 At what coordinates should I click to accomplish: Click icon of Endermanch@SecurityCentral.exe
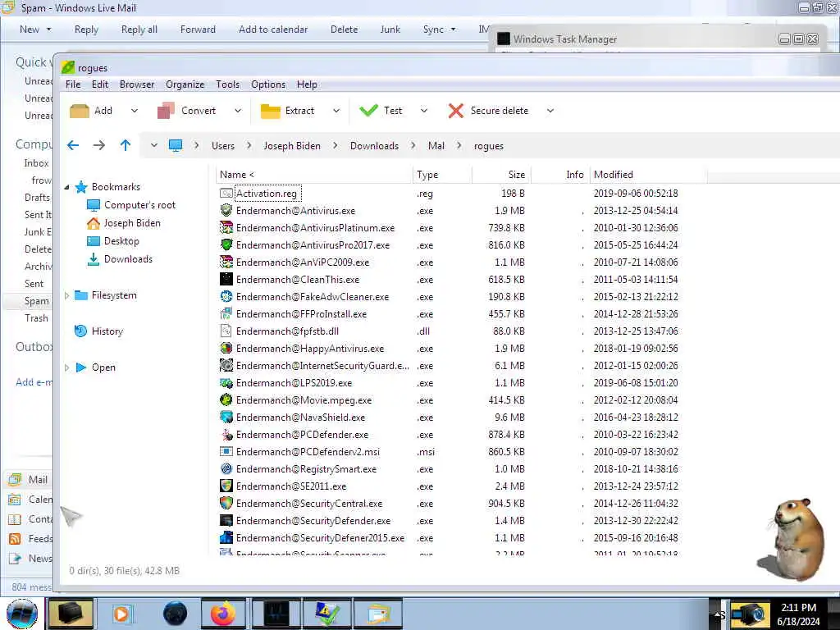coord(226,503)
